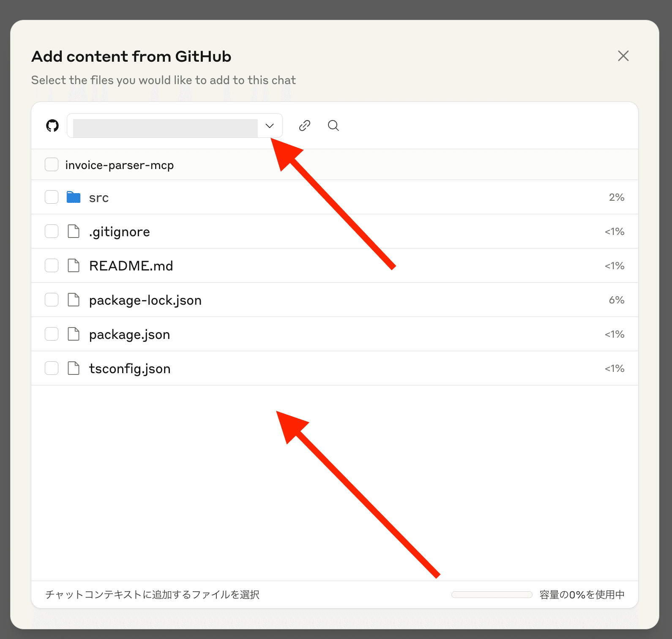Click the invoice-parser-mcp repository name
The image size is (672, 639).
click(119, 165)
